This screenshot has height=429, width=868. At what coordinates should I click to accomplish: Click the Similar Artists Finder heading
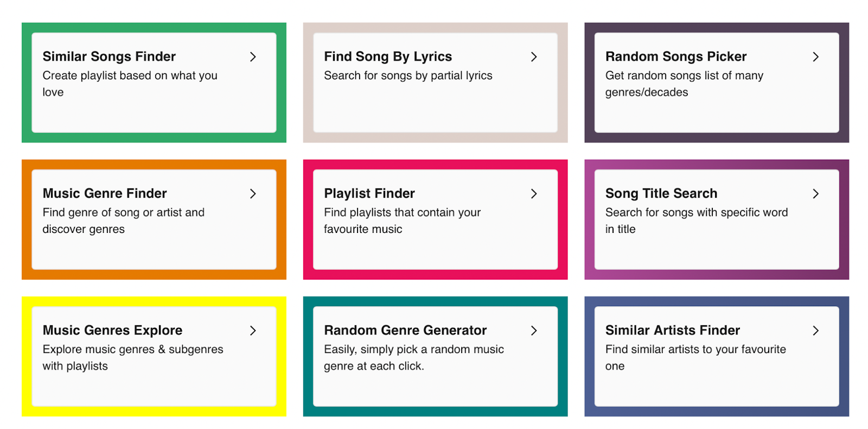pos(673,330)
